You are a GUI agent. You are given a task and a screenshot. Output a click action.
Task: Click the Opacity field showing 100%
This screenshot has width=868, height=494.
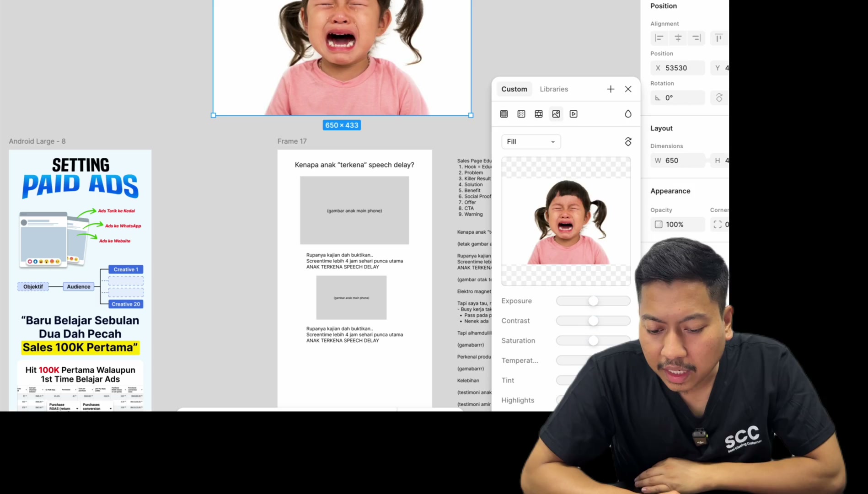tap(678, 225)
